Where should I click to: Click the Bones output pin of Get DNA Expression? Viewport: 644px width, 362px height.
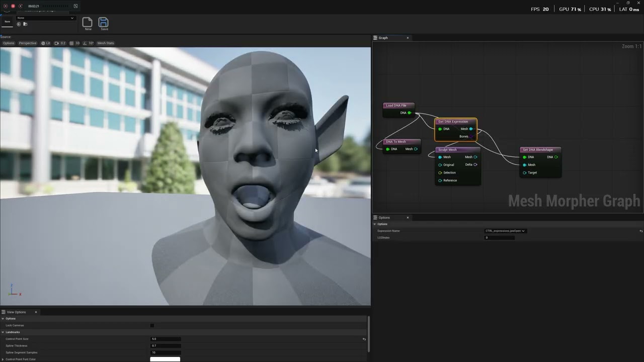(x=471, y=136)
